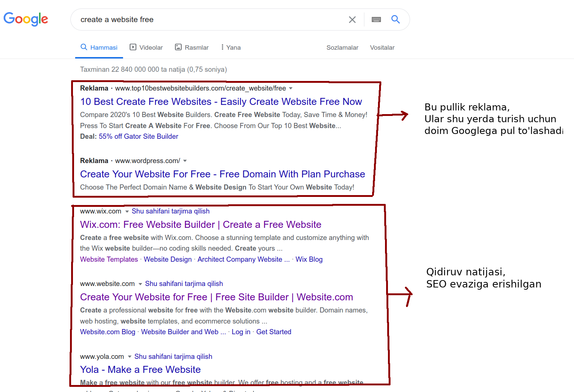Translate the wix.com page link
The width and height of the screenshot is (574, 392).
171,211
